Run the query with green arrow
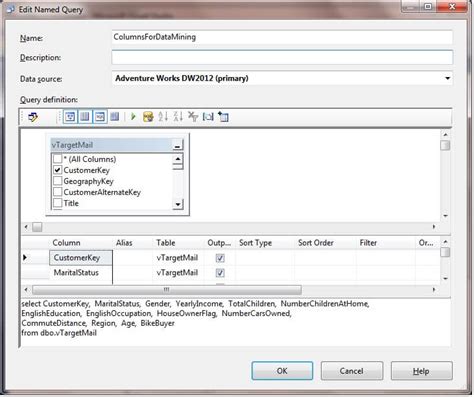This screenshot has width=474, height=397. (x=133, y=117)
